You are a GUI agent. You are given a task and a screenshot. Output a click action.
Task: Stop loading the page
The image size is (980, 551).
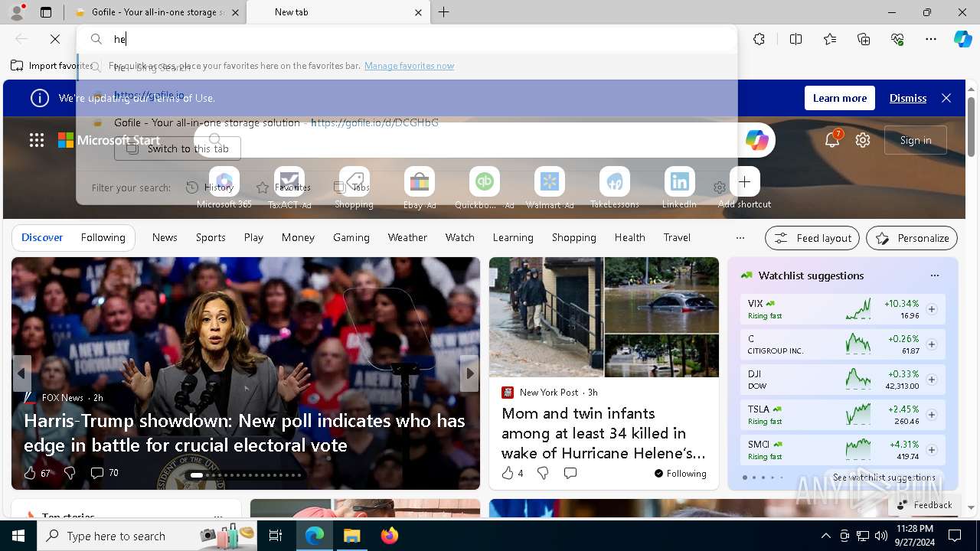click(55, 39)
